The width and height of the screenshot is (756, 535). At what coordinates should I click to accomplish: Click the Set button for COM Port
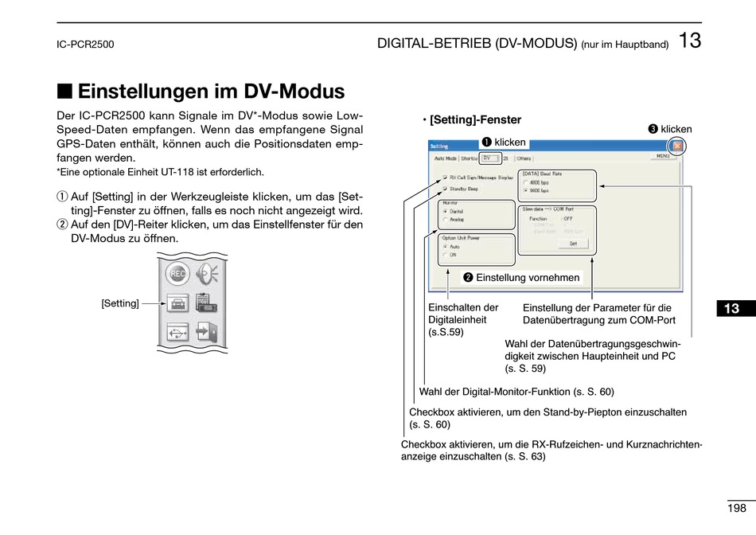tap(573, 244)
